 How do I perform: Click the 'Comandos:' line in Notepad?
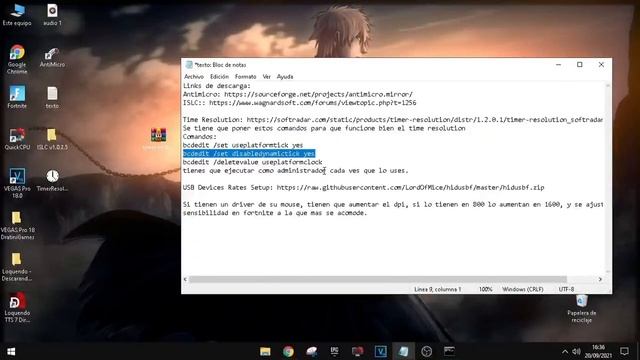(200, 137)
